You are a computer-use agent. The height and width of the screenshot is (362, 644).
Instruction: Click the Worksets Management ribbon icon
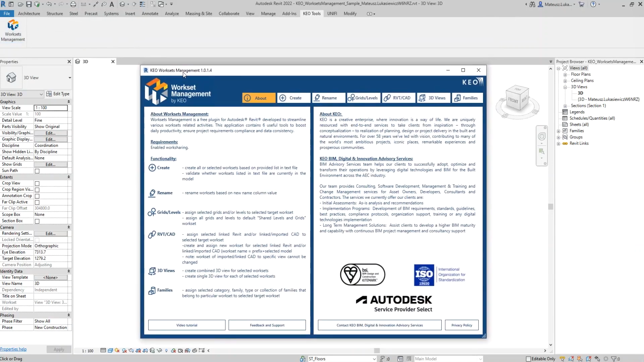tap(13, 30)
